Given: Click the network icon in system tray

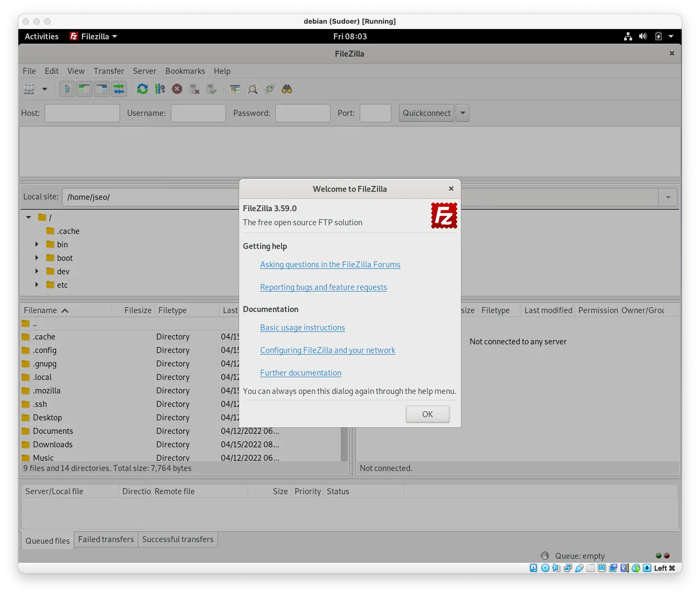Looking at the screenshot, I should pyautogui.click(x=628, y=37).
